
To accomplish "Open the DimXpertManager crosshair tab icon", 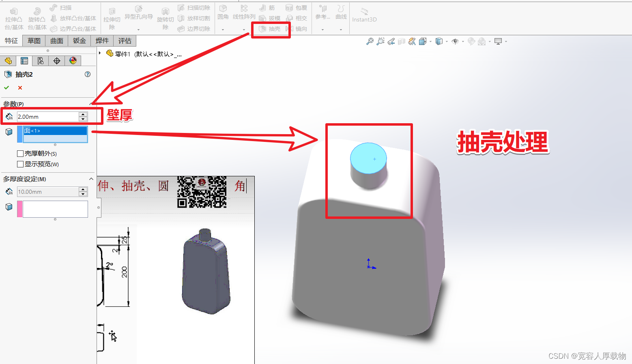I will [x=57, y=61].
